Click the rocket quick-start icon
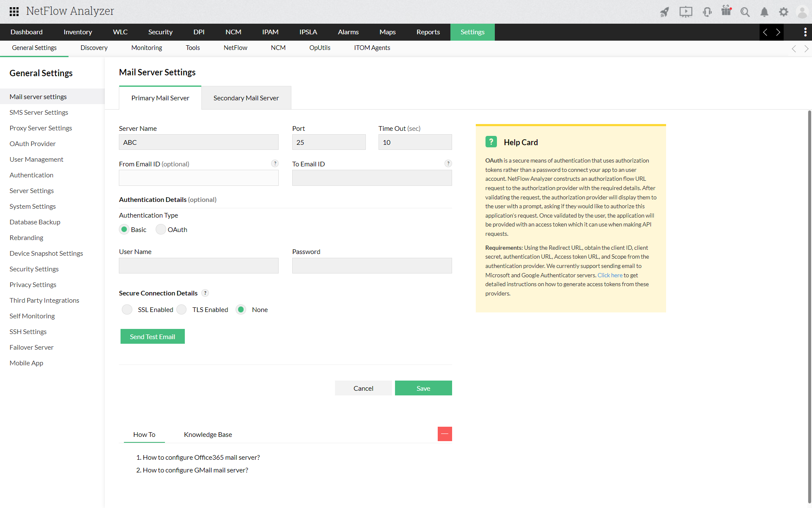 point(664,12)
